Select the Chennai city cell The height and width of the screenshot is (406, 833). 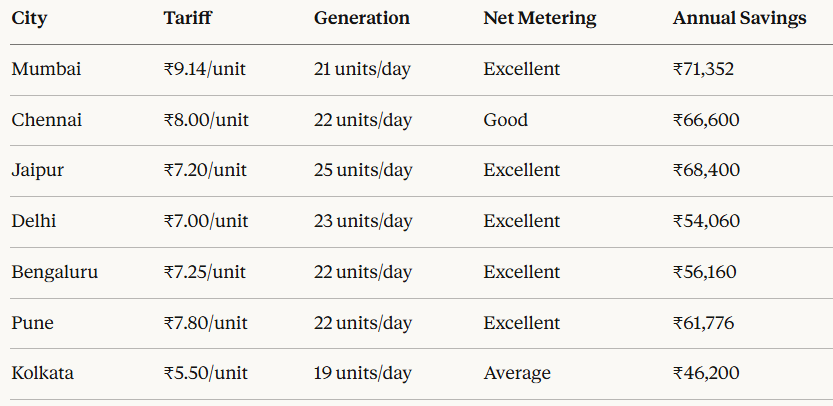click(47, 120)
